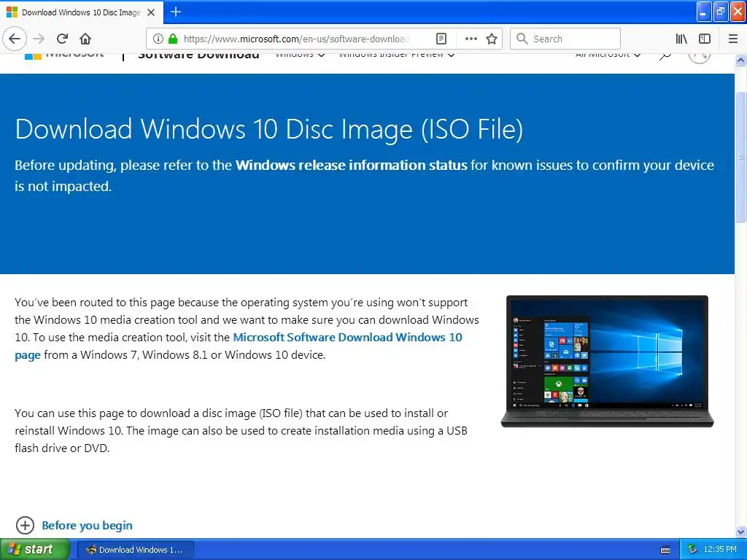Select the Download Windows 10 Disc Image tab
Screen dimensions: 747x560
coord(82,12)
